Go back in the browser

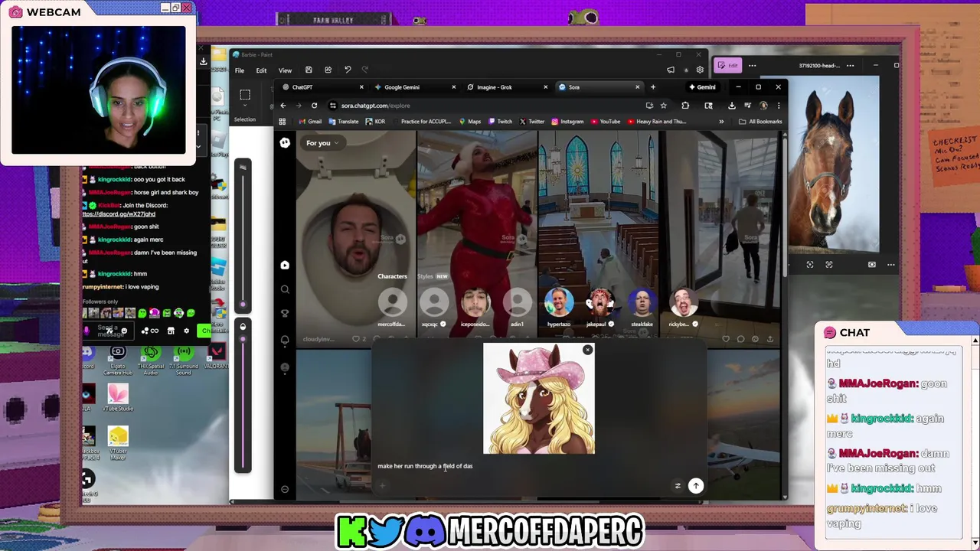point(283,106)
